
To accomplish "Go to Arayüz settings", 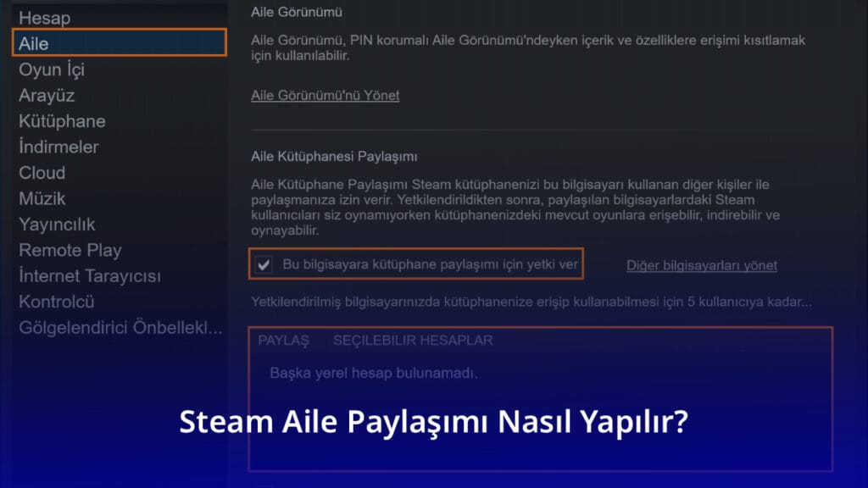I will (47, 95).
